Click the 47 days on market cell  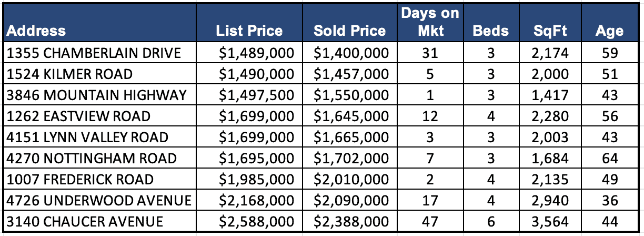click(x=430, y=221)
